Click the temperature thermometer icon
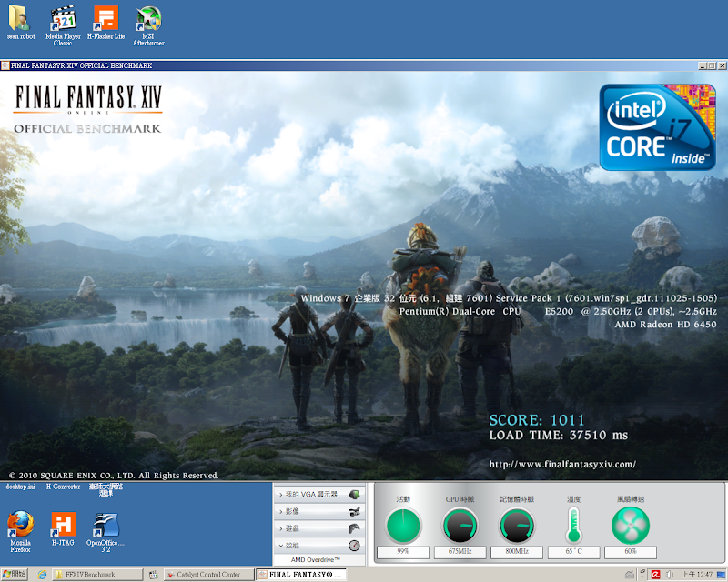The height and width of the screenshot is (582, 728). 574,525
